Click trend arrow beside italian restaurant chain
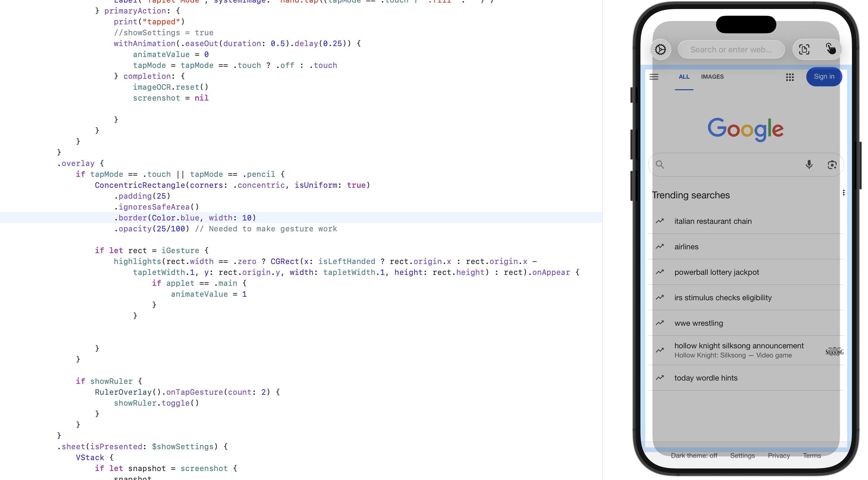Image resolution: width=868 pixels, height=480 pixels. [659, 221]
